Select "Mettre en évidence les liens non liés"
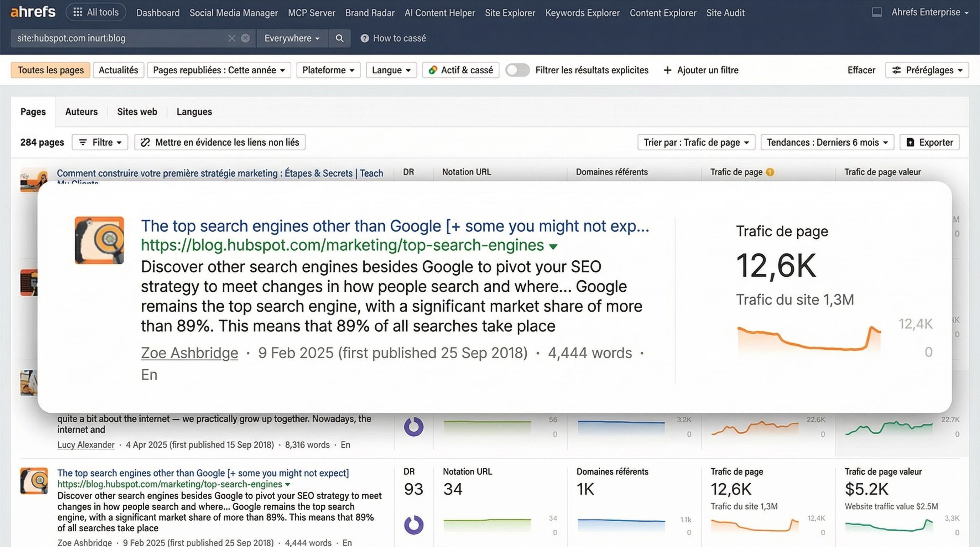 [219, 142]
